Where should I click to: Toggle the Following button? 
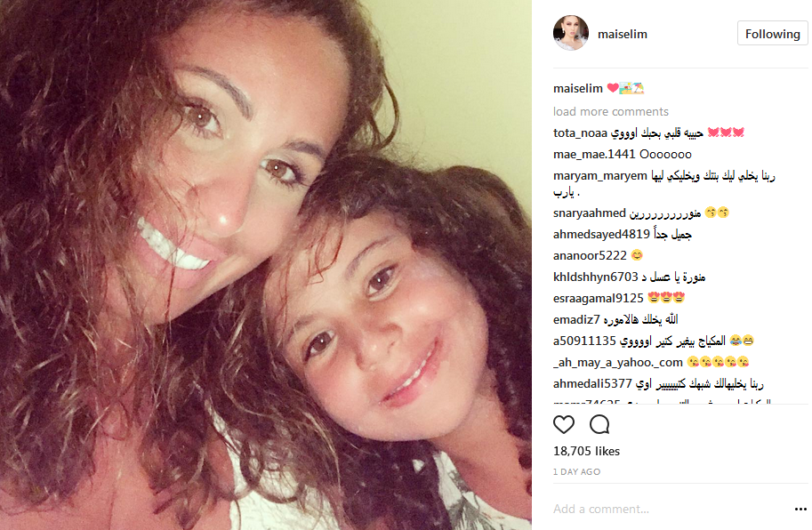coord(773,34)
